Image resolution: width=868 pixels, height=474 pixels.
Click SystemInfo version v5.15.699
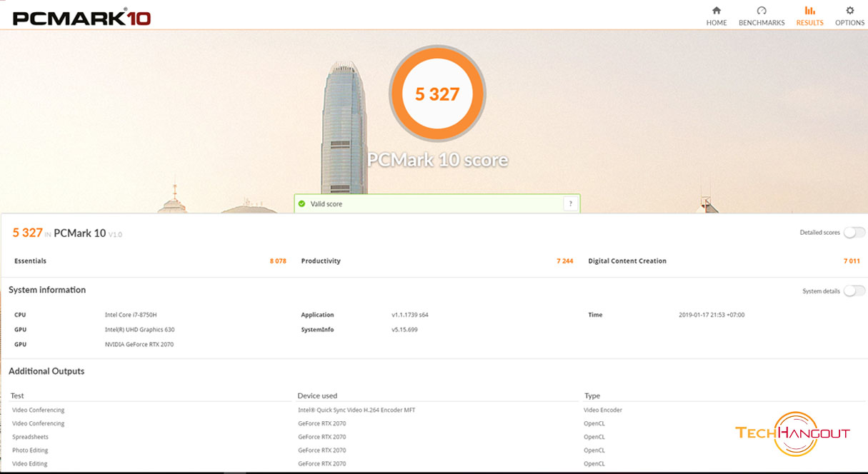coord(404,330)
